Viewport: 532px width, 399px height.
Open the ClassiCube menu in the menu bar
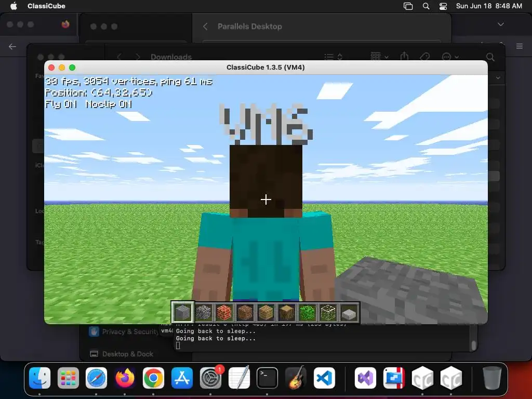(46, 6)
